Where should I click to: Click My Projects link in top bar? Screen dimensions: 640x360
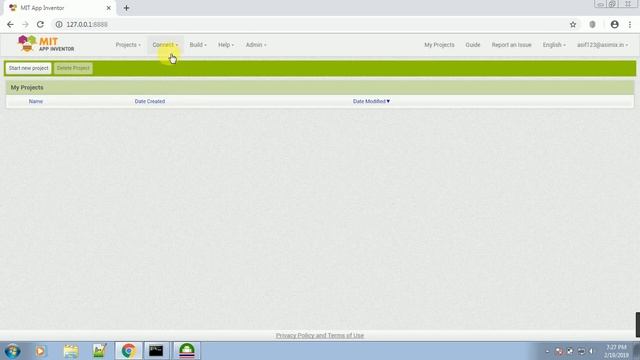coord(439,45)
